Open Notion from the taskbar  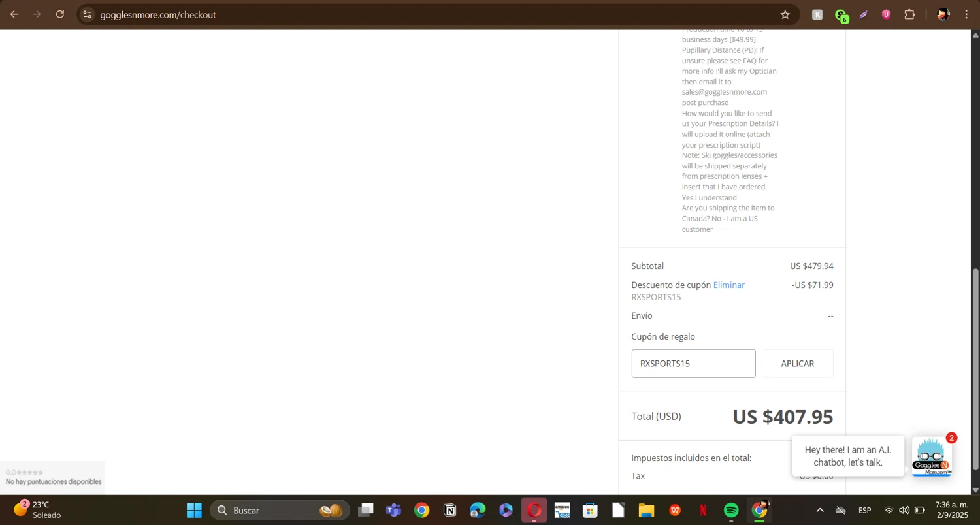450,511
